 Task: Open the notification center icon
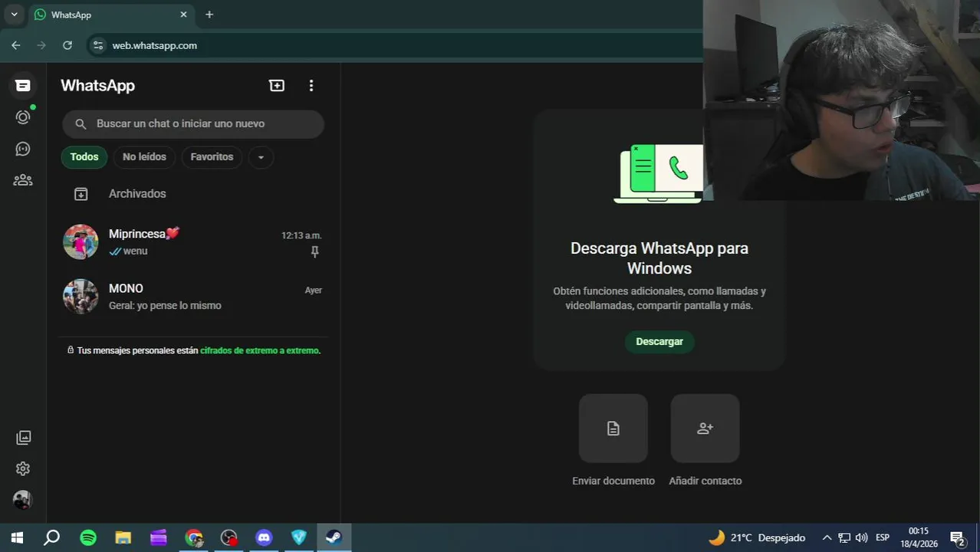957,538
